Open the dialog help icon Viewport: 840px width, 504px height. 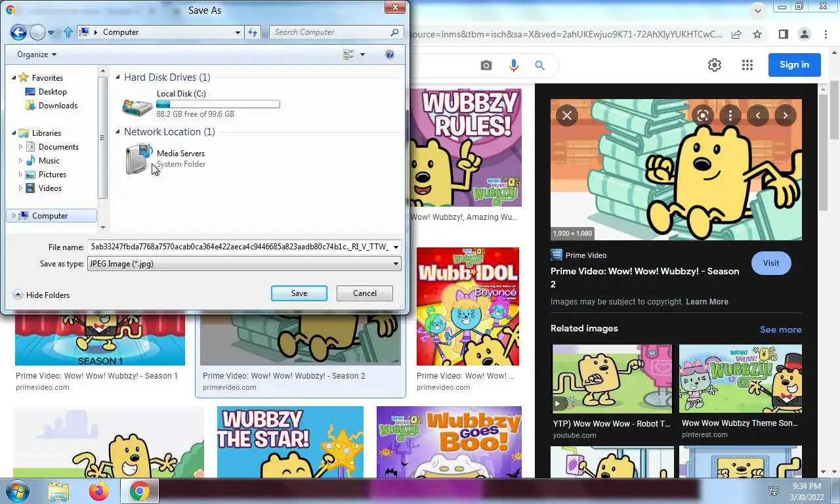coord(390,54)
